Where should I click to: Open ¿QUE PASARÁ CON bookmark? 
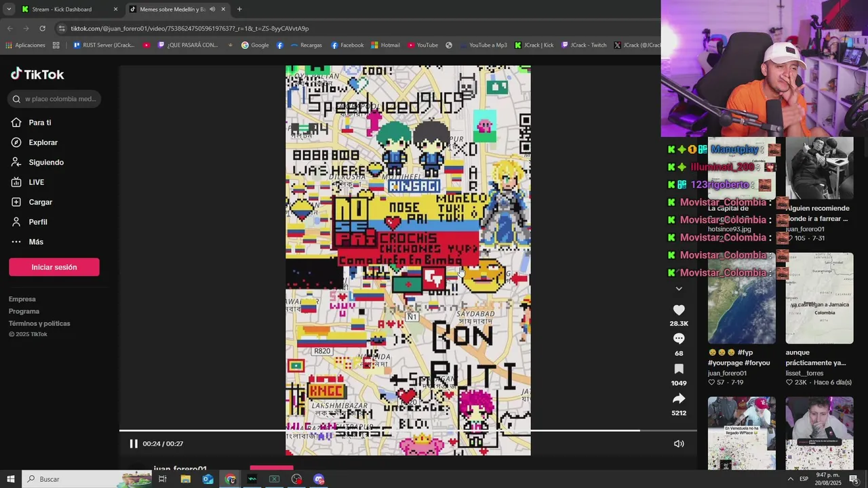click(x=188, y=45)
